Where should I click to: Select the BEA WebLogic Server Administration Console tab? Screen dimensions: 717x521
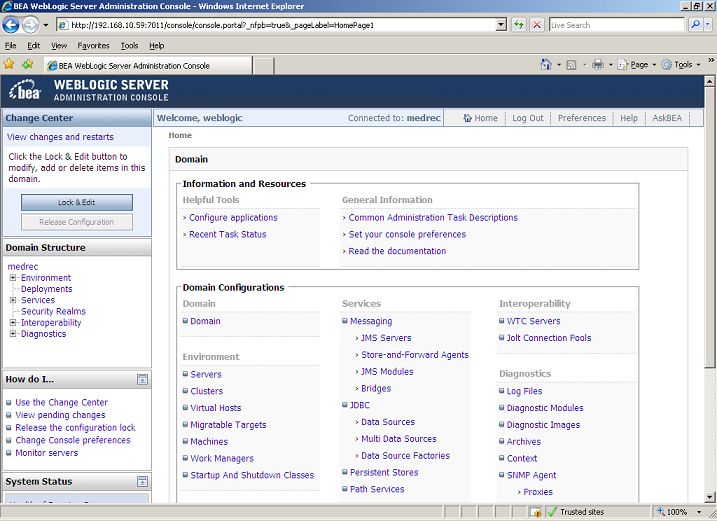pyautogui.click(x=148, y=66)
